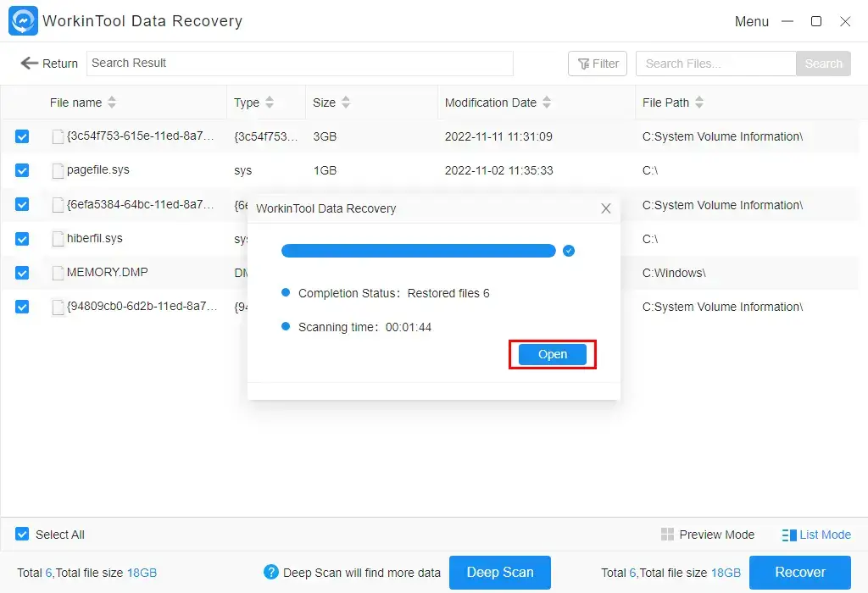Click the 3GB size cell

click(x=325, y=136)
